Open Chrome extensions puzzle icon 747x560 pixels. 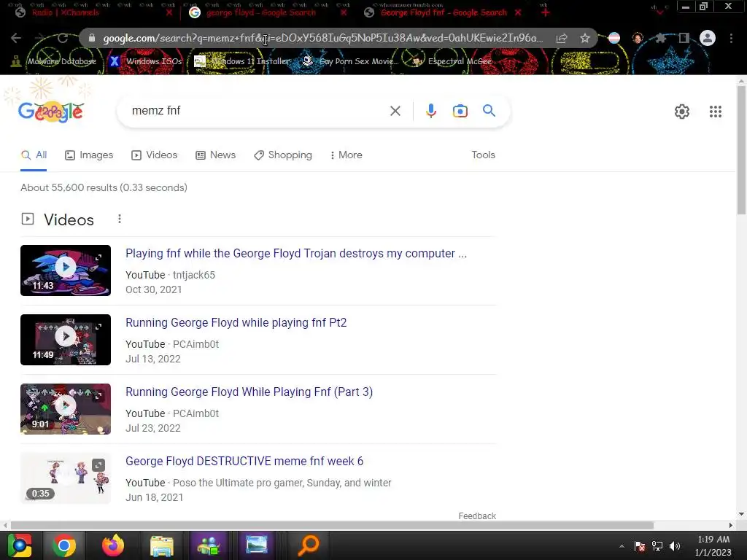tap(661, 38)
